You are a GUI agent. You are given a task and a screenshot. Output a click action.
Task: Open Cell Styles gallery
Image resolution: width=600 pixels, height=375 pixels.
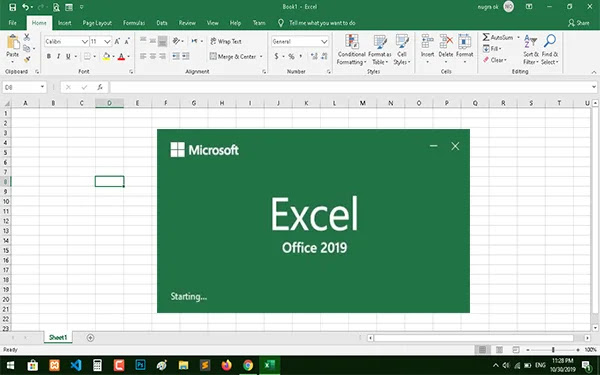point(402,50)
